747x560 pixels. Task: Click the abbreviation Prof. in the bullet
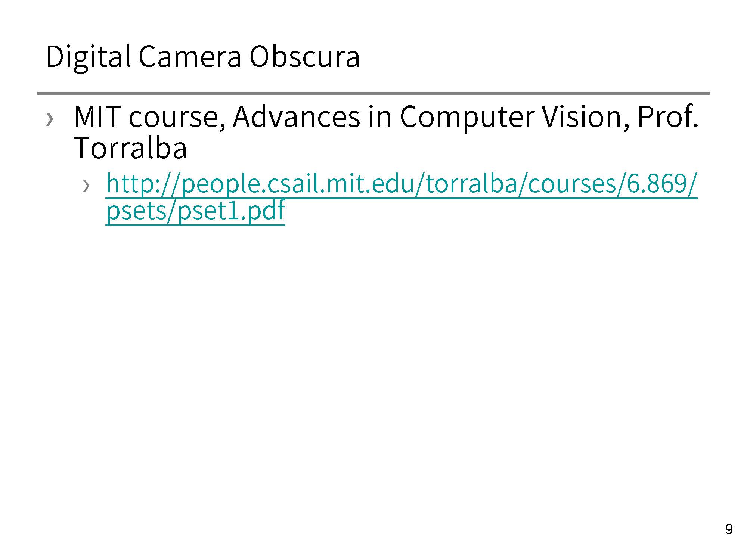(x=667, y=117)
